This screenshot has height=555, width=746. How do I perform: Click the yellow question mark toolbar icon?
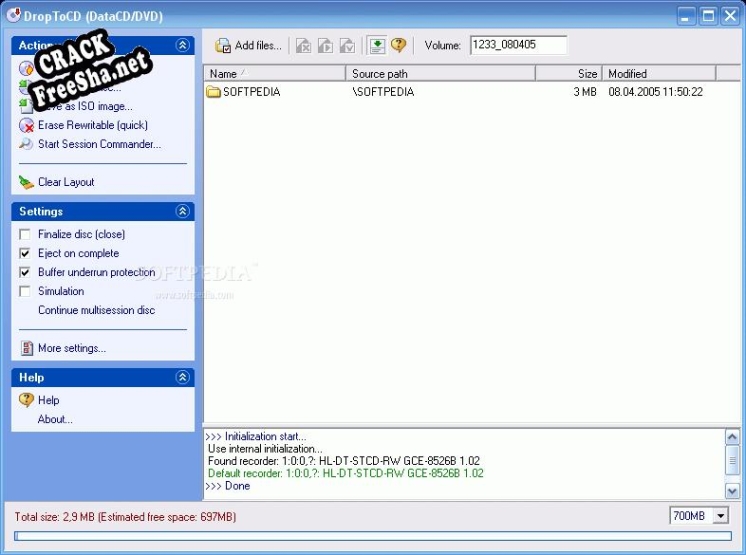pyautogui.click(x=398, y=45)
